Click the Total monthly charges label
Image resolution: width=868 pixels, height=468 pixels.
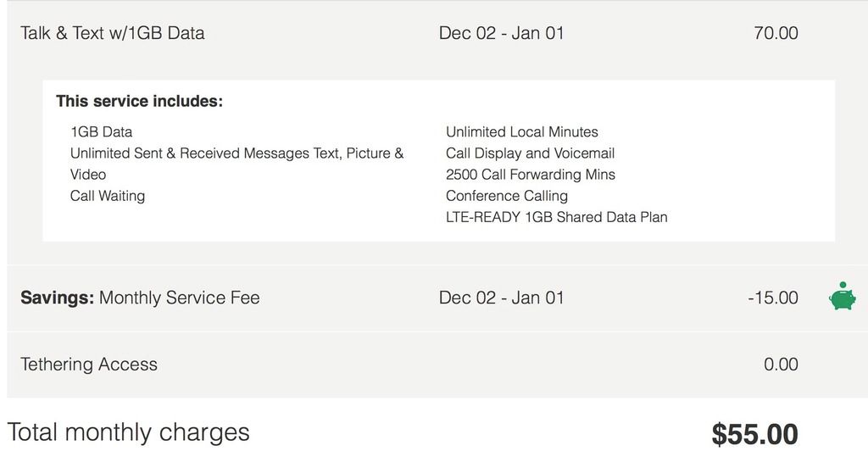click(x=129, y=432)
